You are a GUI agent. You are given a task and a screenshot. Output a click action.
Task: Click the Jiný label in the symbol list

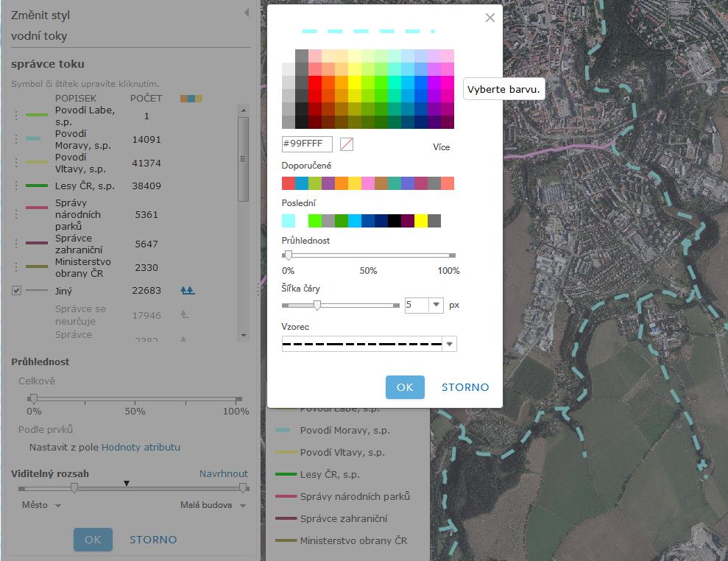[63, 291]
